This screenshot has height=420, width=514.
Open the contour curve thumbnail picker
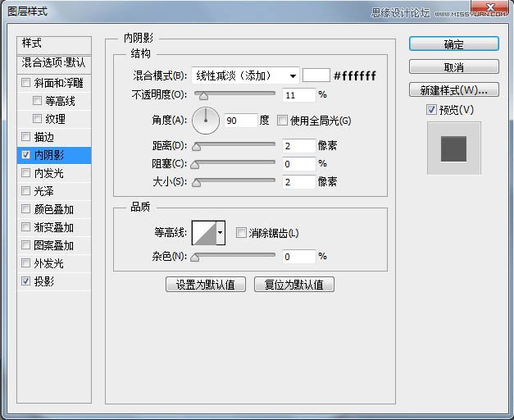coord(202,233)
